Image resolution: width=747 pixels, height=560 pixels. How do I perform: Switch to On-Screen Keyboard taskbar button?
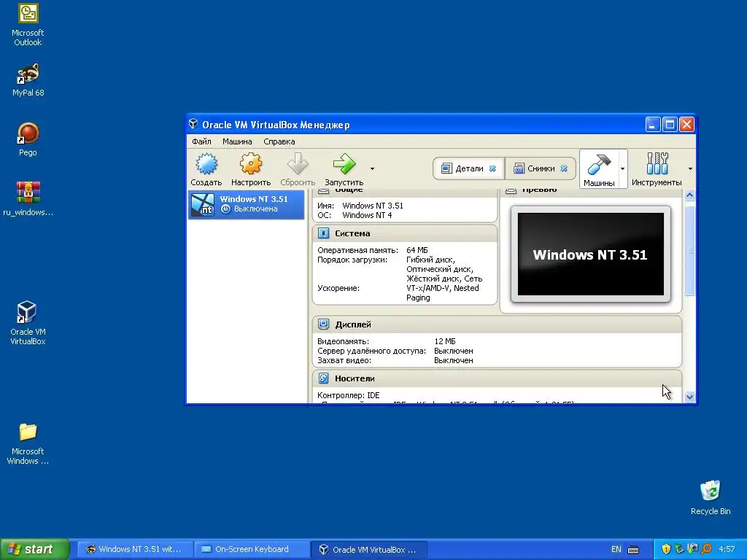[252, 549]
